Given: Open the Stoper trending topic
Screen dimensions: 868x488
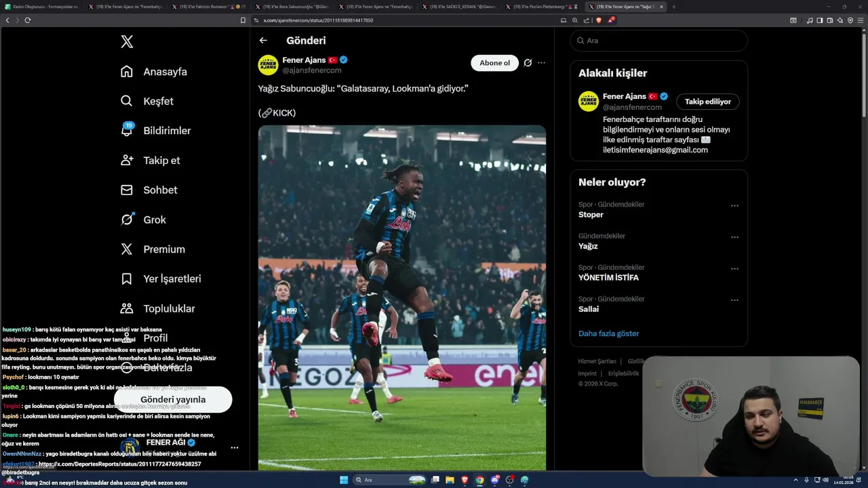Looking at the screenshot, I should (x=591, y=215).
